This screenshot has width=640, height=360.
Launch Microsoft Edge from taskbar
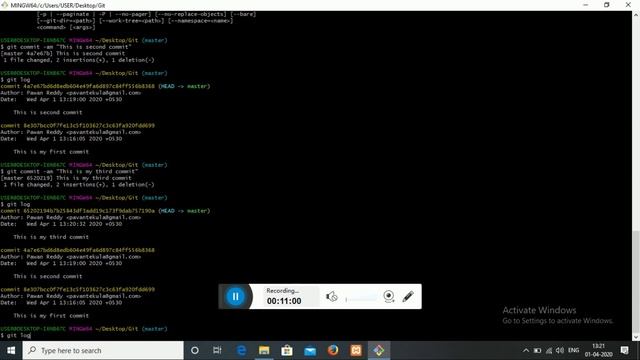point(241,350)
